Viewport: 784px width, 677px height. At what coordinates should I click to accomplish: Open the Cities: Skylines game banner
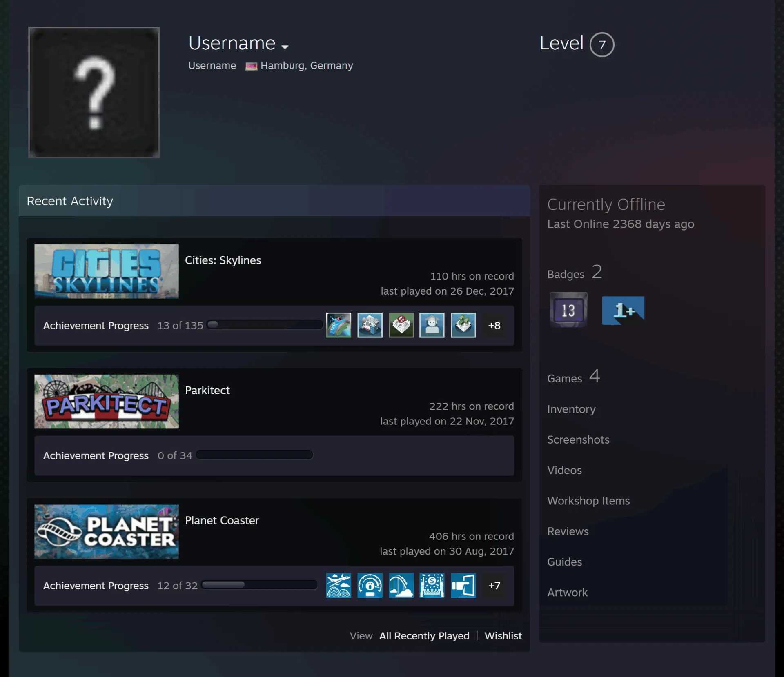point(107,271)
